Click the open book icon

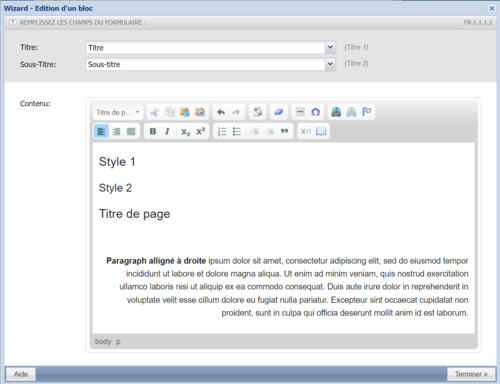tap(321, 132)
